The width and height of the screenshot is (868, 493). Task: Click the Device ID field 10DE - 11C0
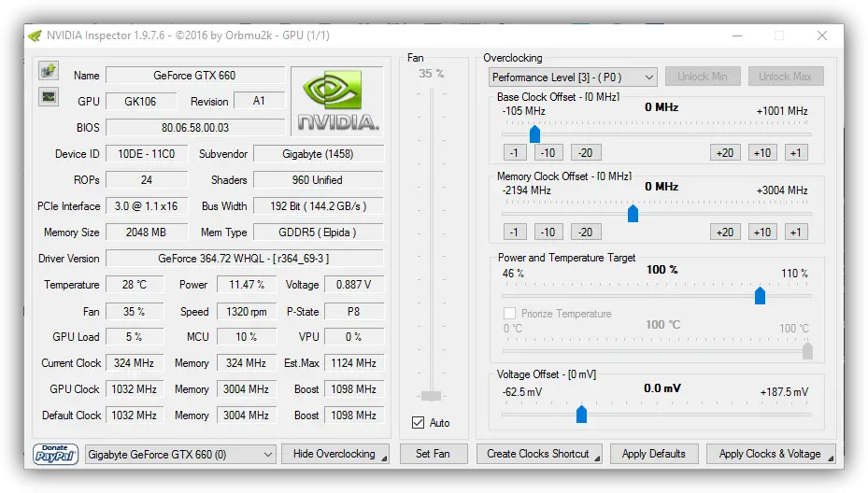coord(146,154)
